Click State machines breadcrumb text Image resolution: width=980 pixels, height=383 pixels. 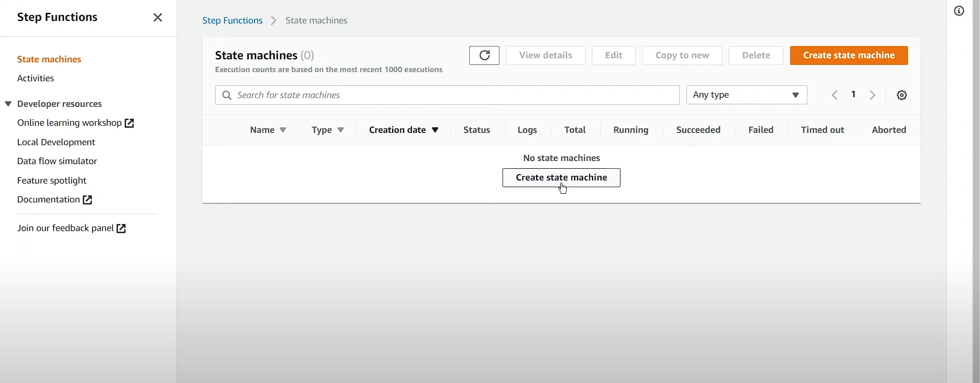(x=316, y=20)
